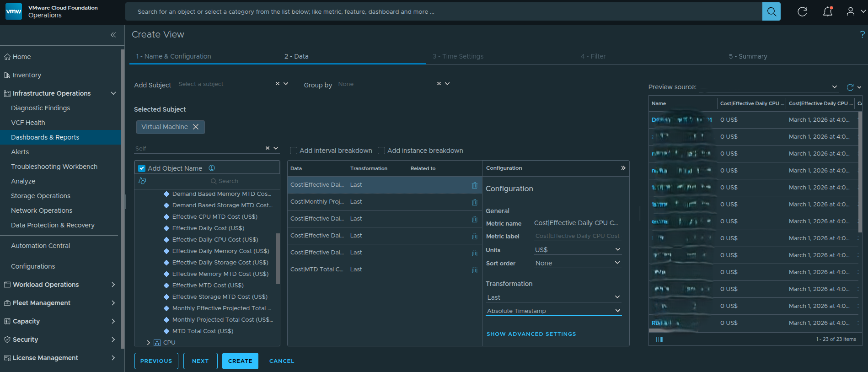Viewport: 868px width, 372px height.
Task: Enable Add interval breakdown checkbox
Action: tap(294, 151)
